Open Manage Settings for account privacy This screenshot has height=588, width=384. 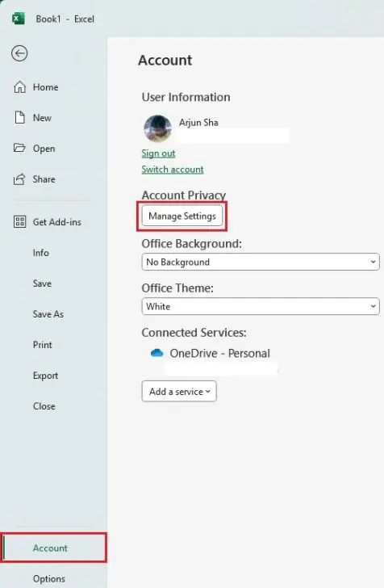tap(182, 216)
